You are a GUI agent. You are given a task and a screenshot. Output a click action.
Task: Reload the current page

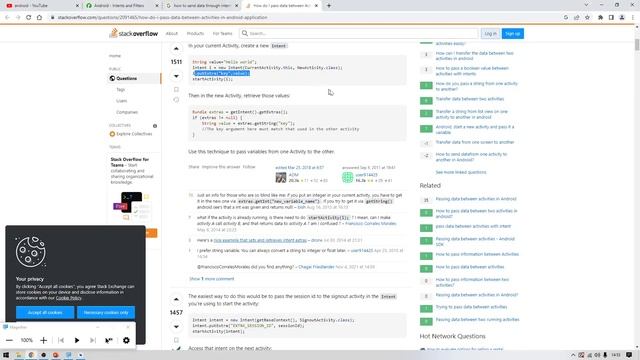tap(29, 18)
